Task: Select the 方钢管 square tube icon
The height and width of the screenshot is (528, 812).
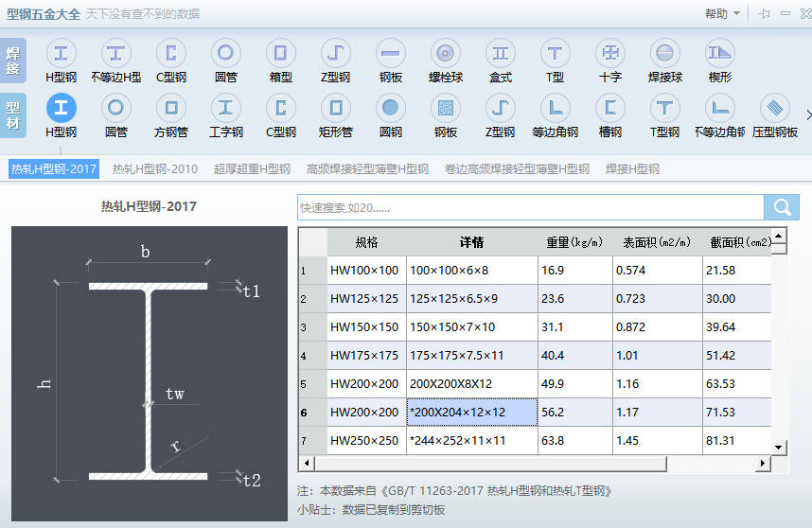Action: coord(171,108)
